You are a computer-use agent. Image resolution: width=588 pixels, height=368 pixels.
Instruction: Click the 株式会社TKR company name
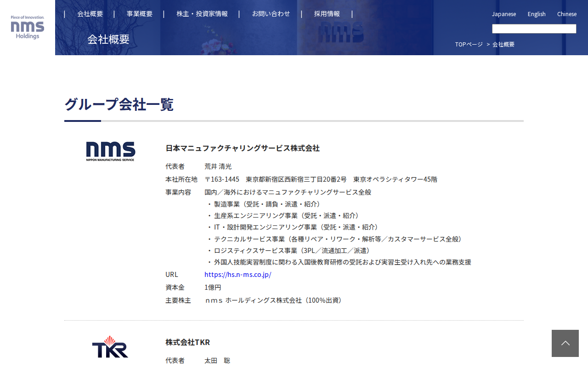pos(187,342)
